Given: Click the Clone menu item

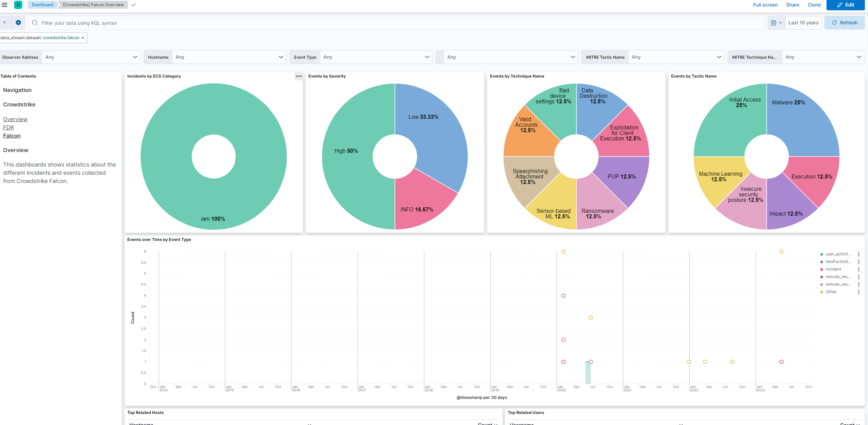Looking at the screenshot, I should pos(814,5).
